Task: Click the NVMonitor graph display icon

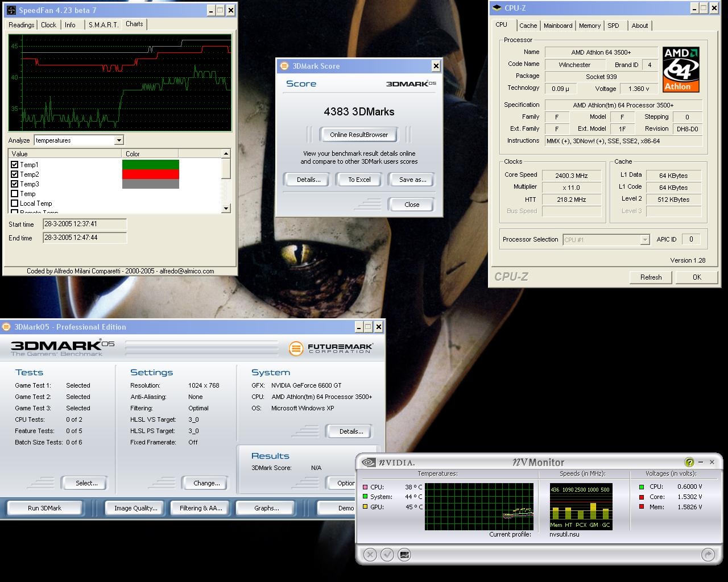Action: pyautogui.click(x=404, y=555)
